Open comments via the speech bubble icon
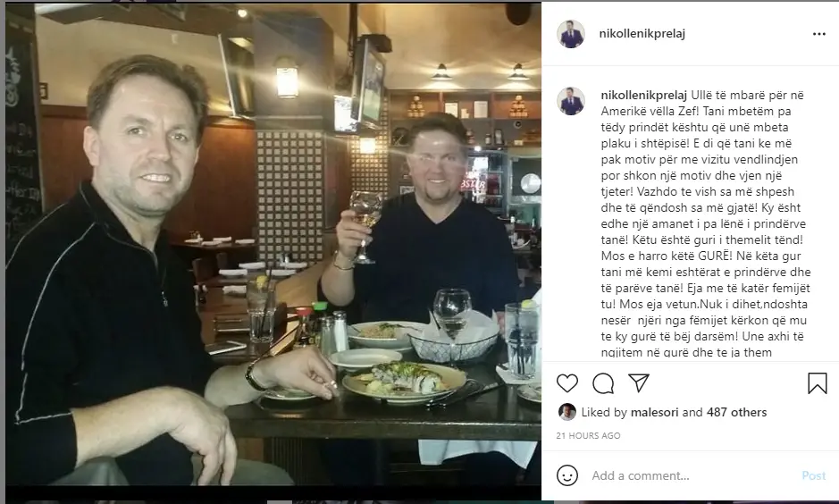839x504 pixels. [603, 383]
